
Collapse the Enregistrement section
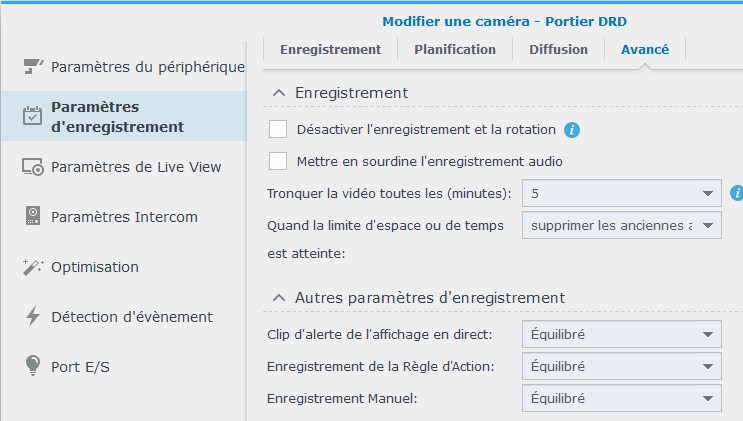tap(279, 93)
